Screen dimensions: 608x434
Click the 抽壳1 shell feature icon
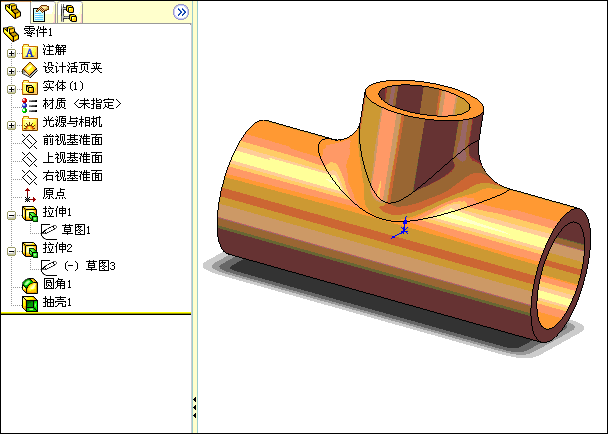[x=29, y=304]
